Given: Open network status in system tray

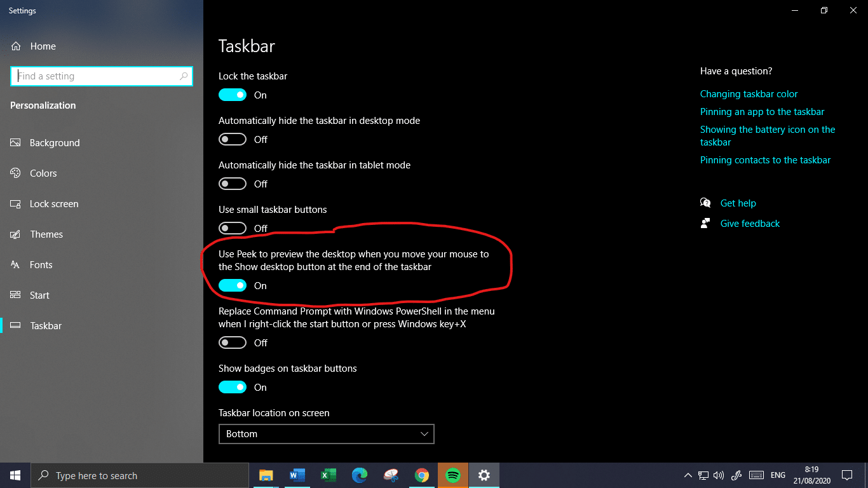Looking at the screenshot, I should (703, 475).
